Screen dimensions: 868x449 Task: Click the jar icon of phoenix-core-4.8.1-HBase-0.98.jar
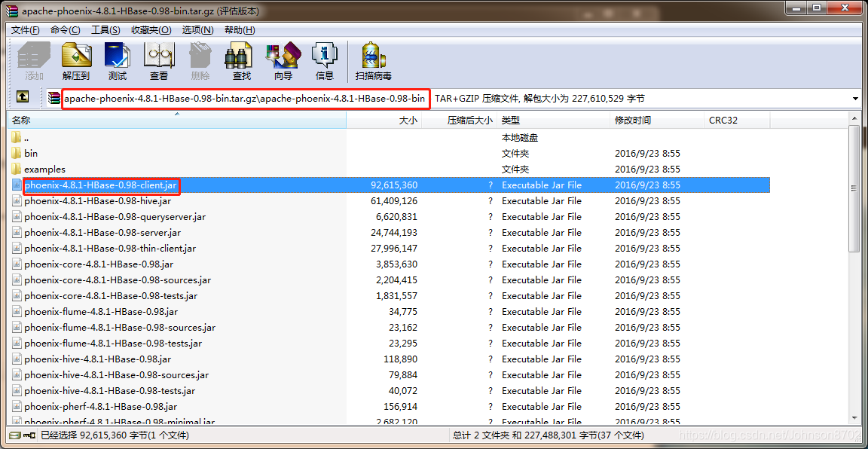pyautogui.click(x=17, y=264)
